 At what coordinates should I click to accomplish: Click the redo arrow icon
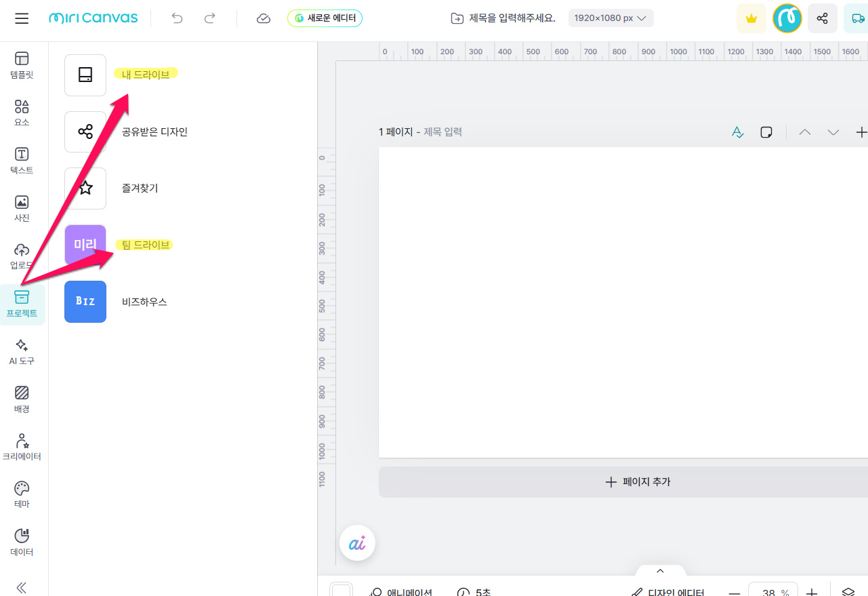tap(210, 18)
